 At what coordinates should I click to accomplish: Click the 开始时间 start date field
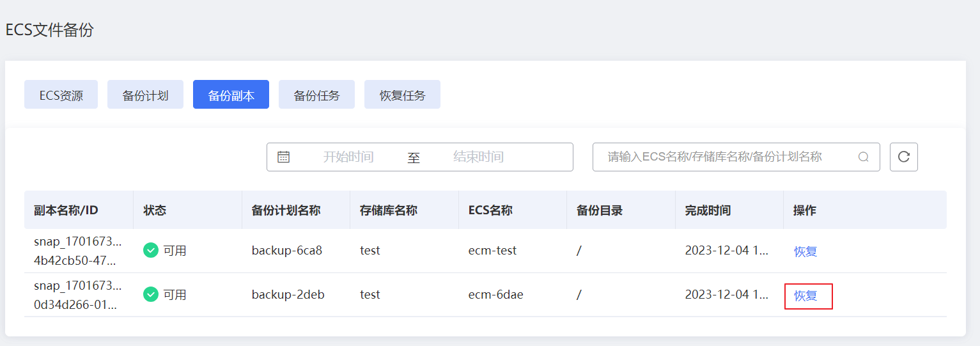(348, 157)
